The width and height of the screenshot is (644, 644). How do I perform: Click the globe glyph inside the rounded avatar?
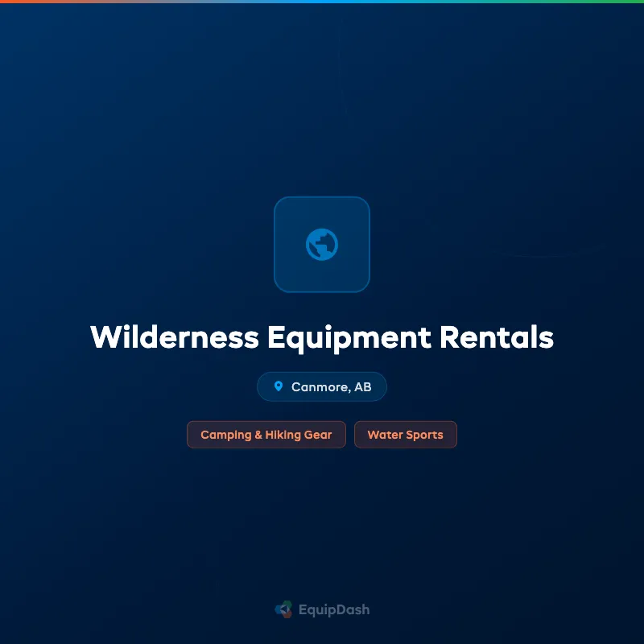click(x=322, y=244)
